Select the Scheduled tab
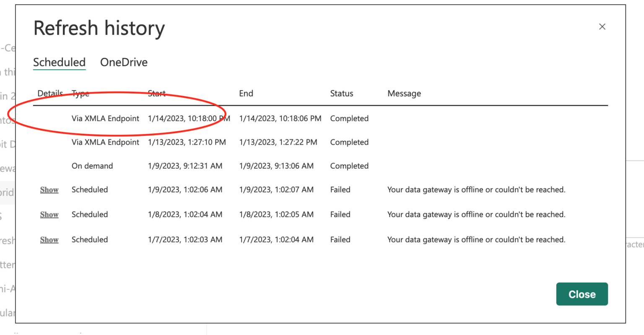This screenshot has width=644, height=335. click(x=59, y=62)
